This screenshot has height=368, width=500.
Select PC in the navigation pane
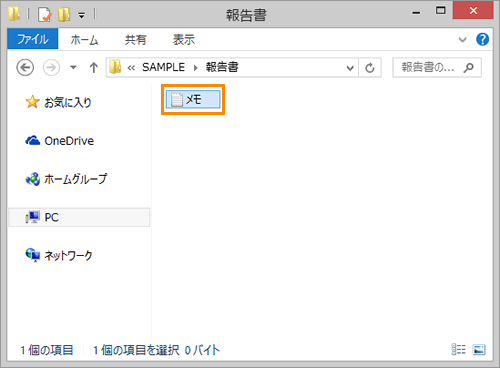point(79,217)
